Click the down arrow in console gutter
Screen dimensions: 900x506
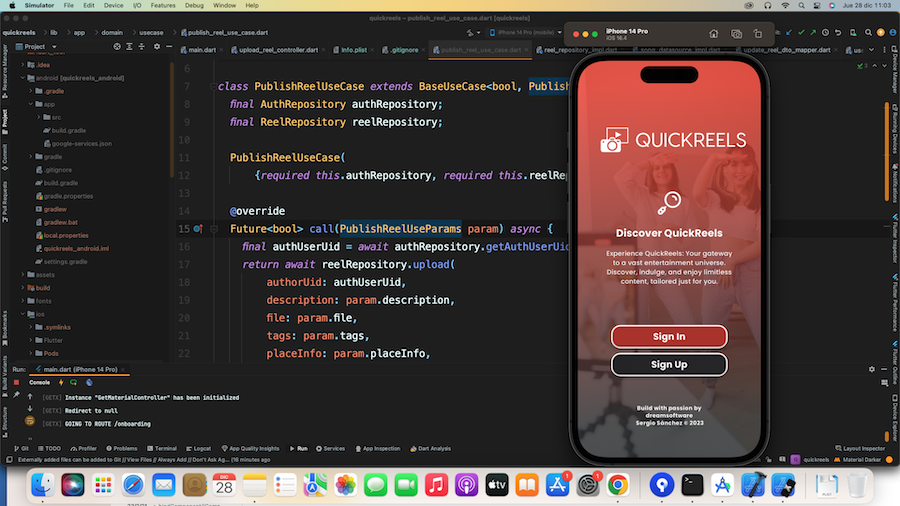(x=30, y=409)
